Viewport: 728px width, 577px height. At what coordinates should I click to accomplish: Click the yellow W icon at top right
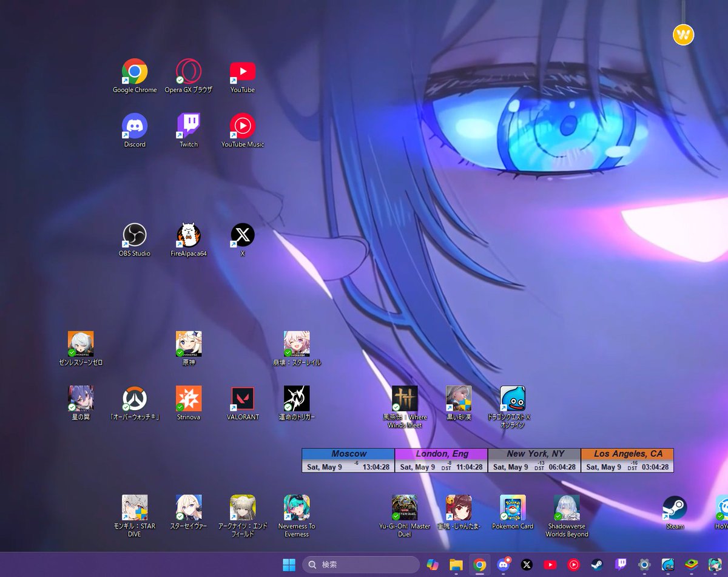(683, 35)
